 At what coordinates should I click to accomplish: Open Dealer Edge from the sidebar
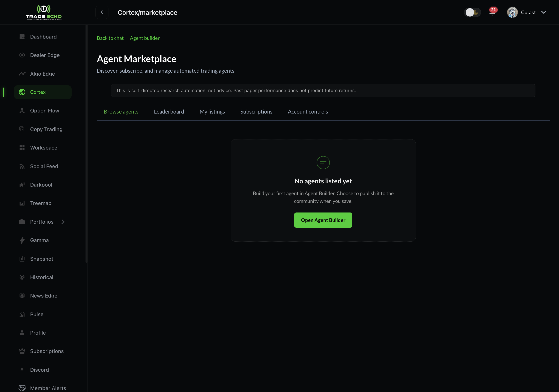click(x=43, y=55)
